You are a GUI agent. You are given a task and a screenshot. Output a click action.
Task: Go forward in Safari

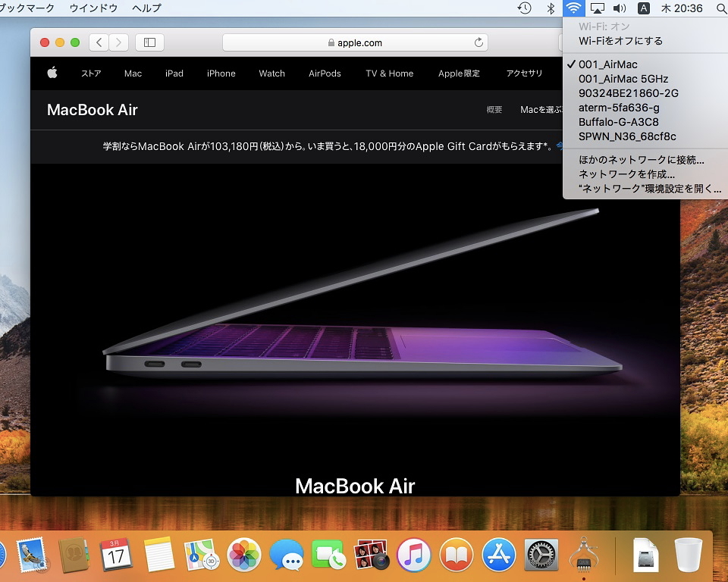click(x=118, y=42)
